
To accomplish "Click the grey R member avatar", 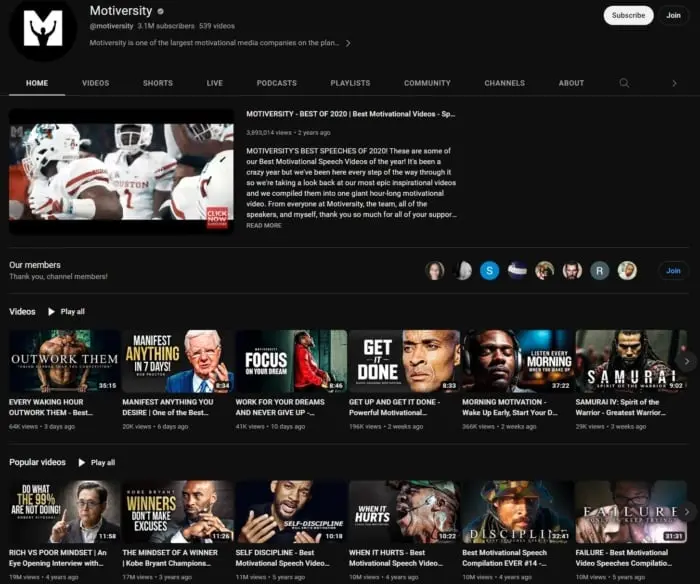I will point(599,271).
